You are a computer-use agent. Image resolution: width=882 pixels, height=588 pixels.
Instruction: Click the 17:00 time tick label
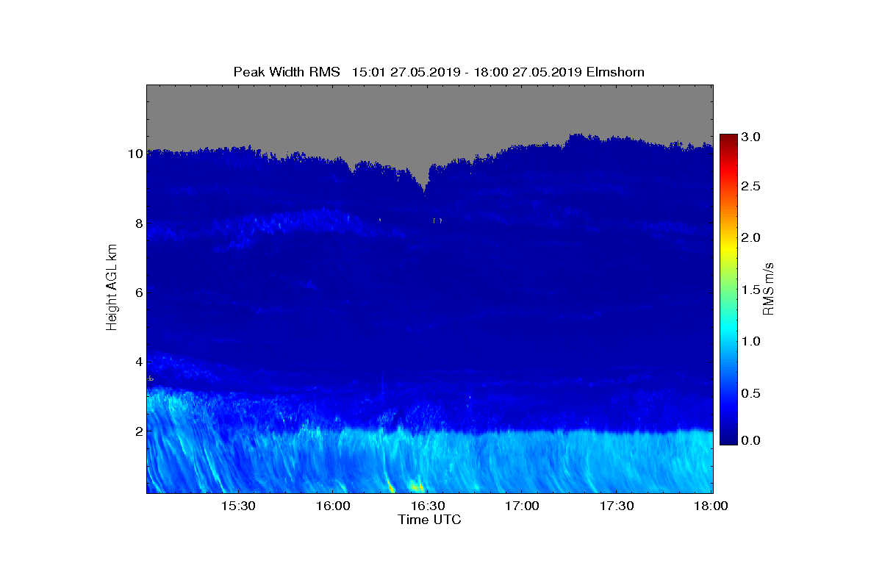point(523,506)
